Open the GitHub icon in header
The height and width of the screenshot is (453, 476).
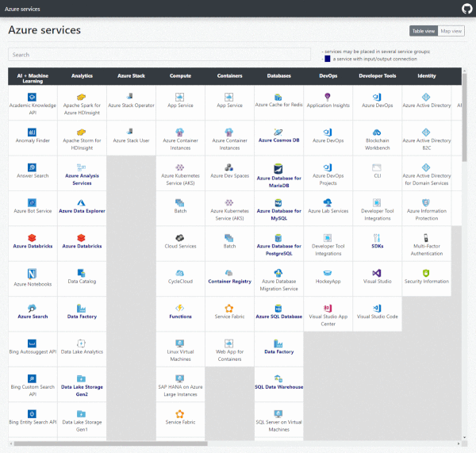point(467,9)
